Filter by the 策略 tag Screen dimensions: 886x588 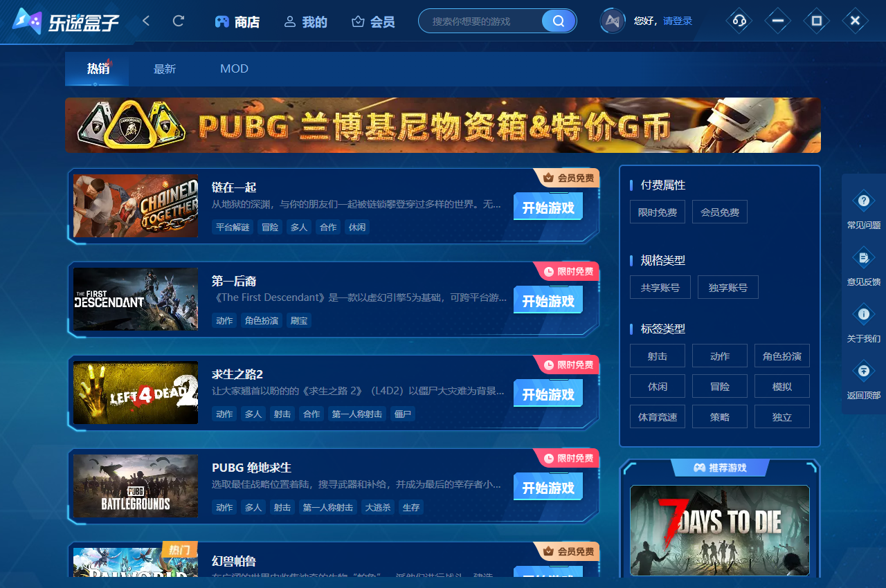point(720,417)
